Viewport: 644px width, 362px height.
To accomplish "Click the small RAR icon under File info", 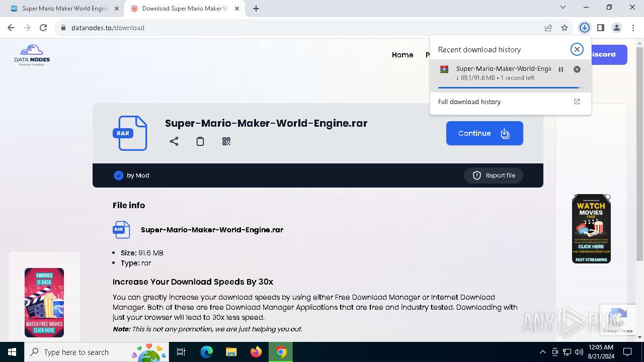I will coord(121,230).
